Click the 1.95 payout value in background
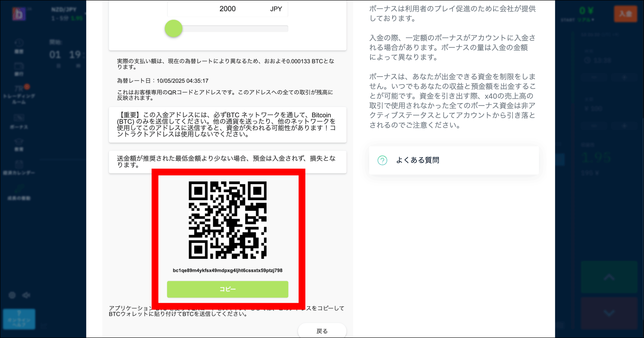 tap(596, 158)
